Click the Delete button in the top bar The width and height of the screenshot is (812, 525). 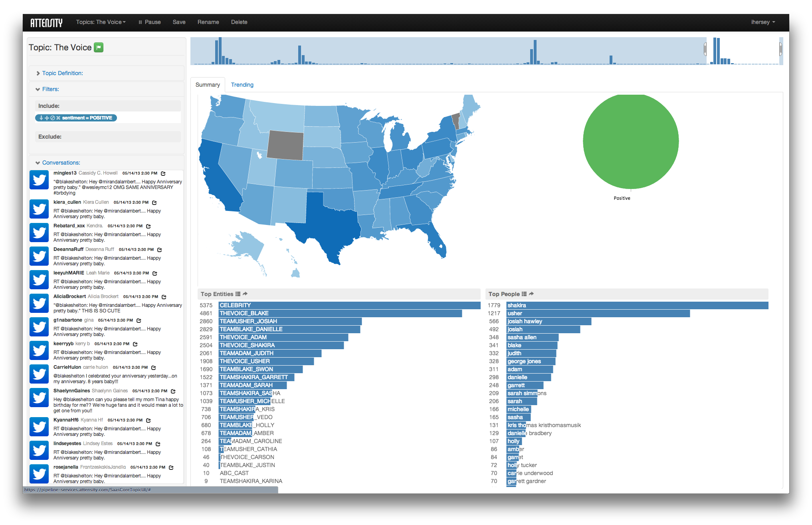(239, 22)
